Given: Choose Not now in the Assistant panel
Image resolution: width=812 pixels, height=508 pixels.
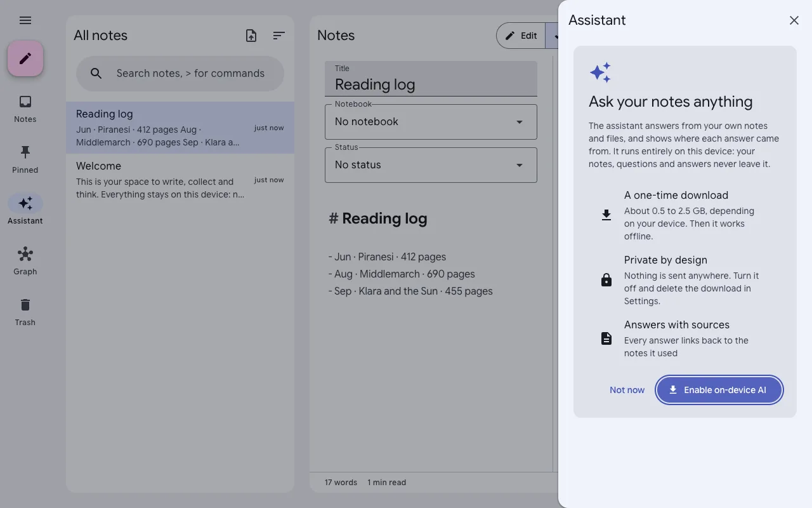Looking at the screenshot, I should pyautogui.click(x=627, y=390).
